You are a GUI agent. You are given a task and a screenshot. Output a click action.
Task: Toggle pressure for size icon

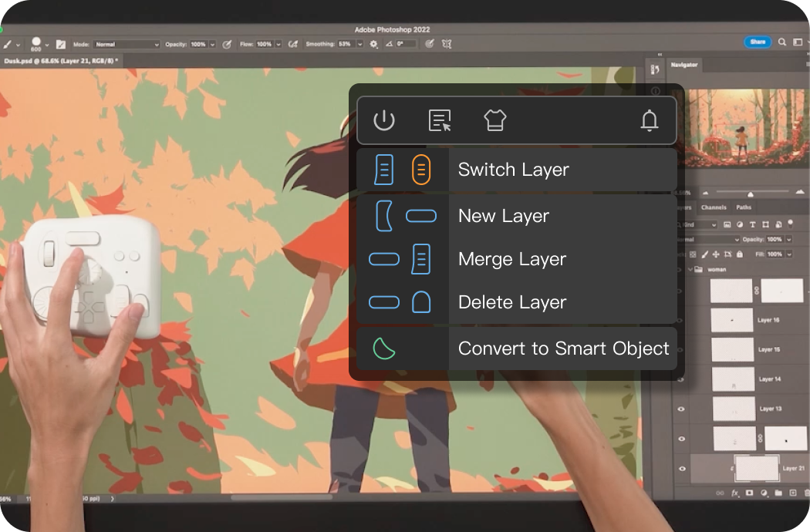click(429, 44)
